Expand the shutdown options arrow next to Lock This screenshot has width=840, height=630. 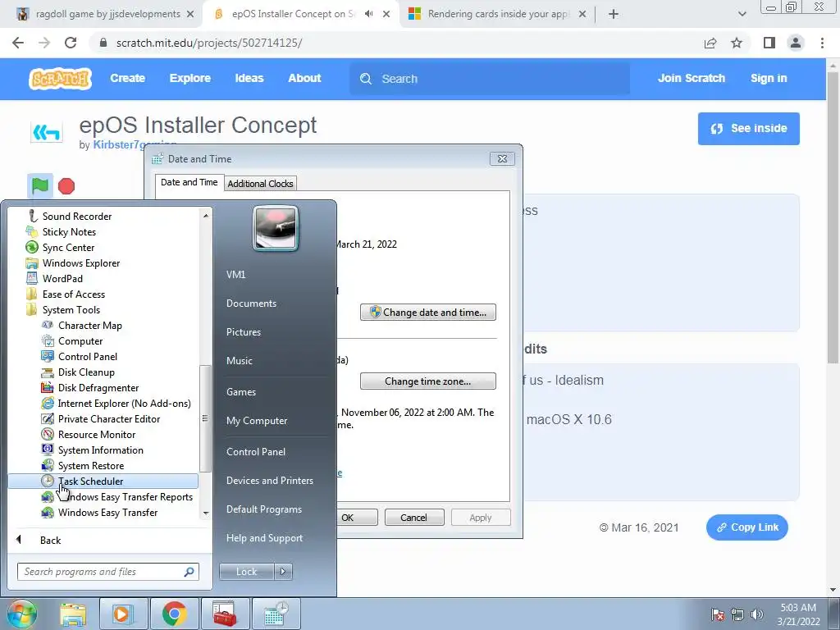click(283, 572)
